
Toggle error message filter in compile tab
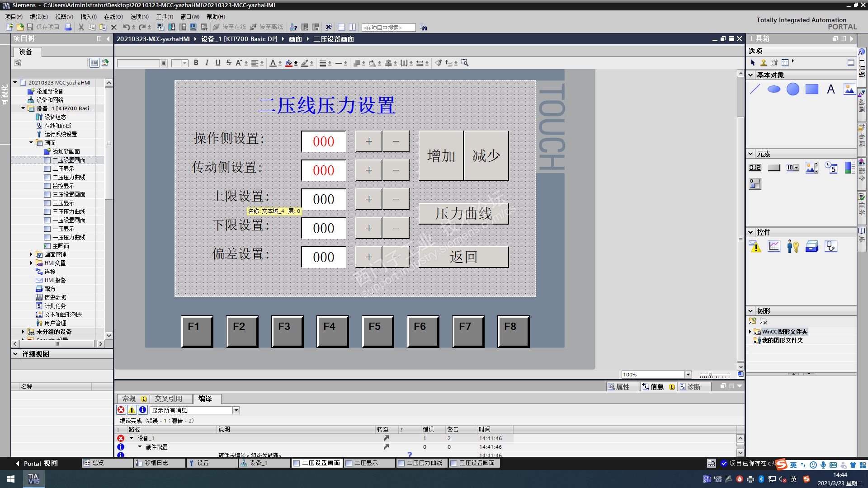121,410
